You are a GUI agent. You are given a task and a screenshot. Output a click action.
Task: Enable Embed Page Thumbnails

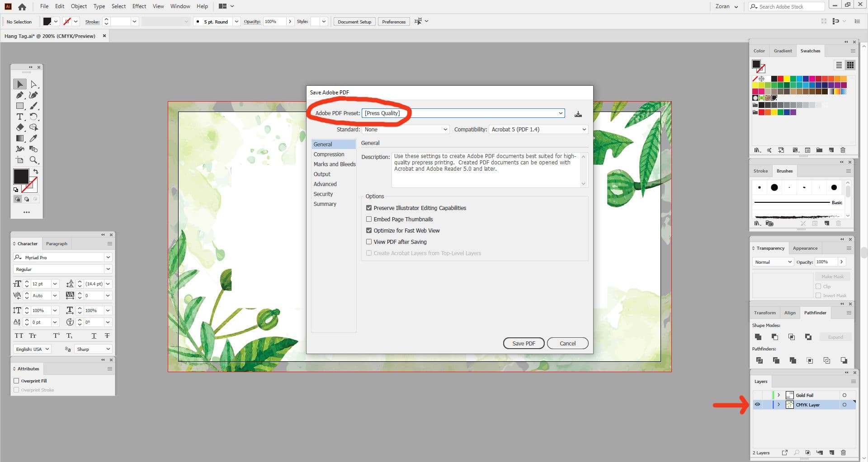pyautogui.click(x=369, y=219)
